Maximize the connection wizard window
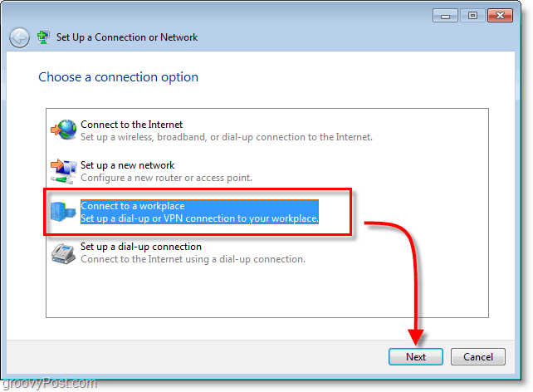533x392 pixels. [472, 16]
